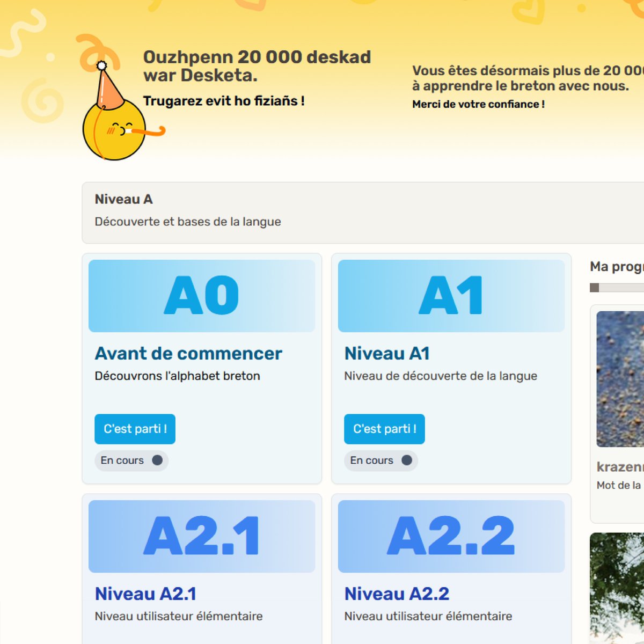Click the Niveau A section header
Screen dimensions: 644x644
coord(363,213)
